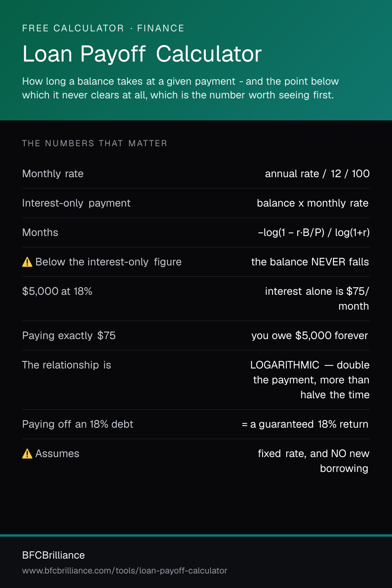Click the warning icon beside Below the interest-only figure
Viewport: 392px width, 588px height.
27,262
